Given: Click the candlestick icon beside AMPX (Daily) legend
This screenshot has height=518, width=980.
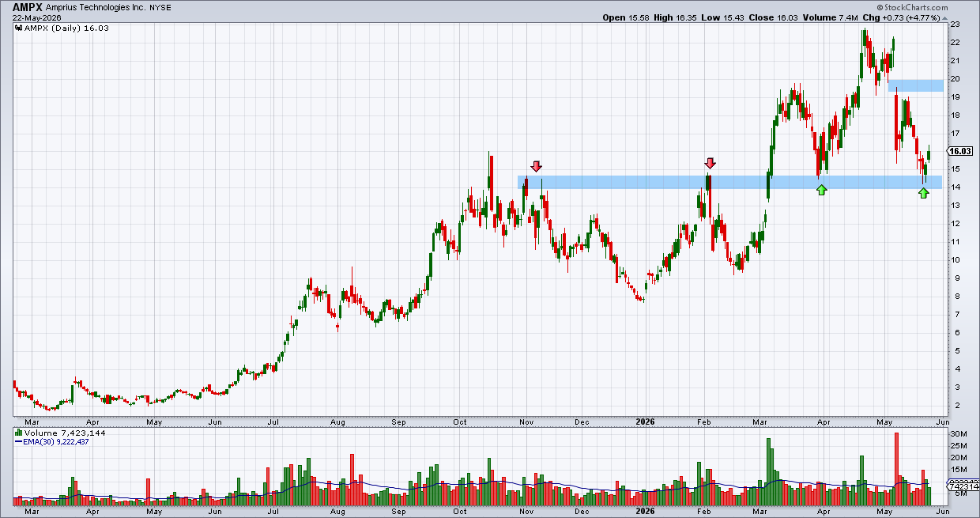Looking at the screenshot, I should tap(19, 28).
